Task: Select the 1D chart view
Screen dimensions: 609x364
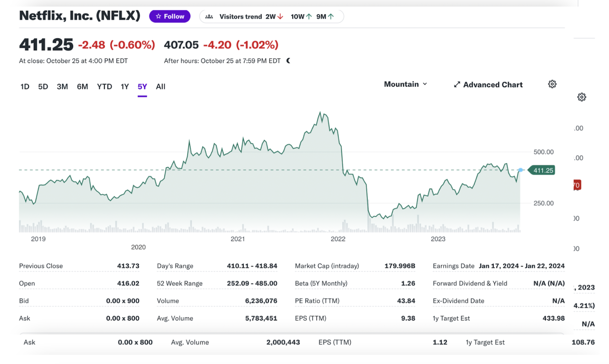Action: coord(25,87)
